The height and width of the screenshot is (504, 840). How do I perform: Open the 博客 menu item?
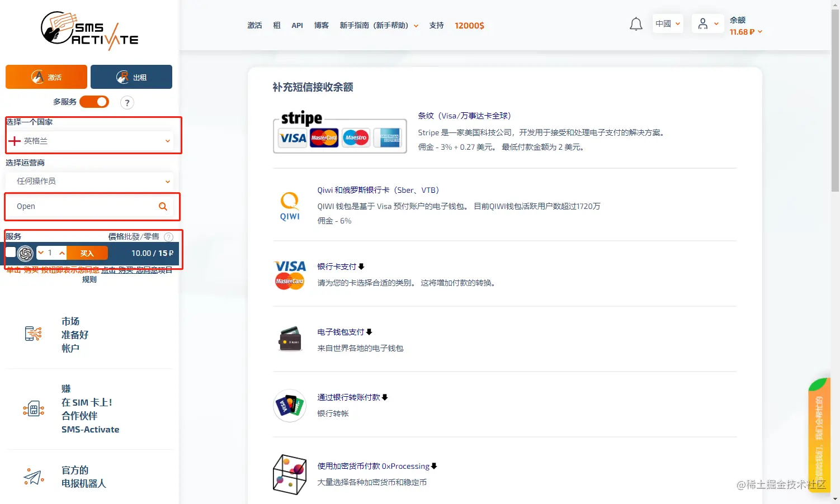(x=322, y=25)
